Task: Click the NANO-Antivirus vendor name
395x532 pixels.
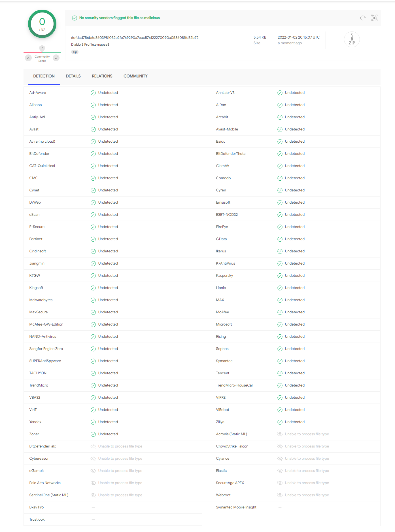Action: click(x=43, y=337)
